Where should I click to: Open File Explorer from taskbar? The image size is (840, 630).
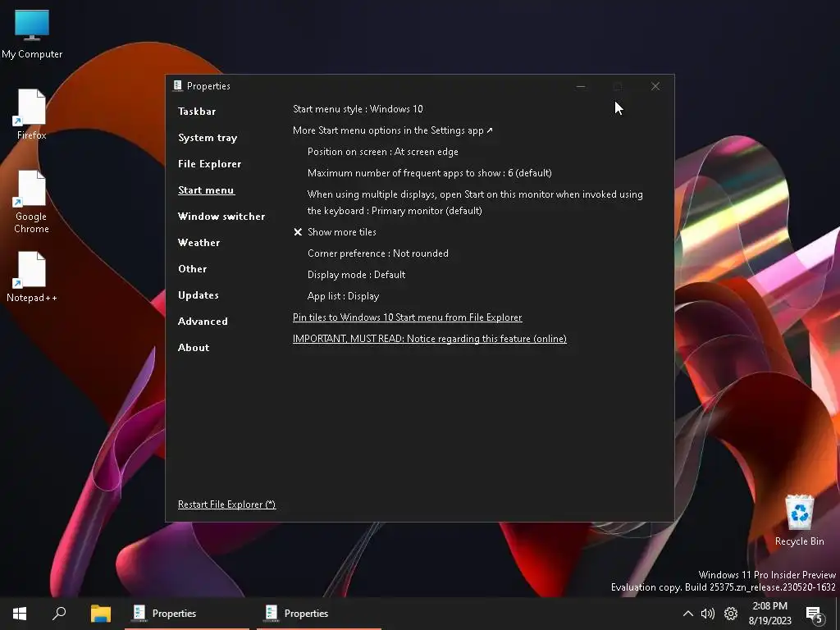coord(100,614)
